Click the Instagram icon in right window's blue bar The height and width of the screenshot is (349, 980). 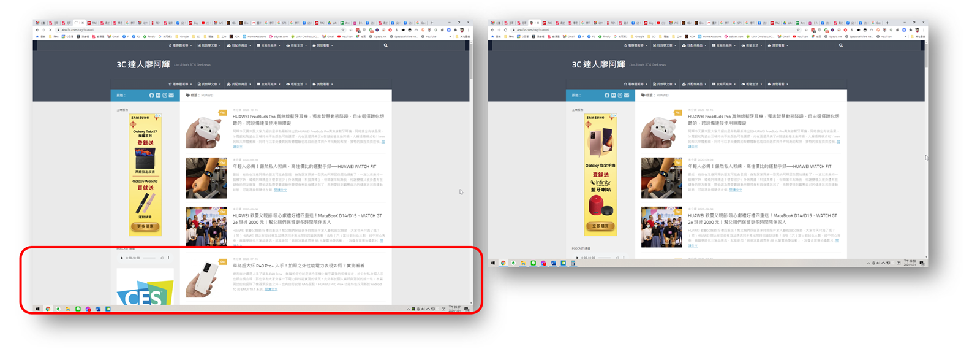(x=620, y=95)
